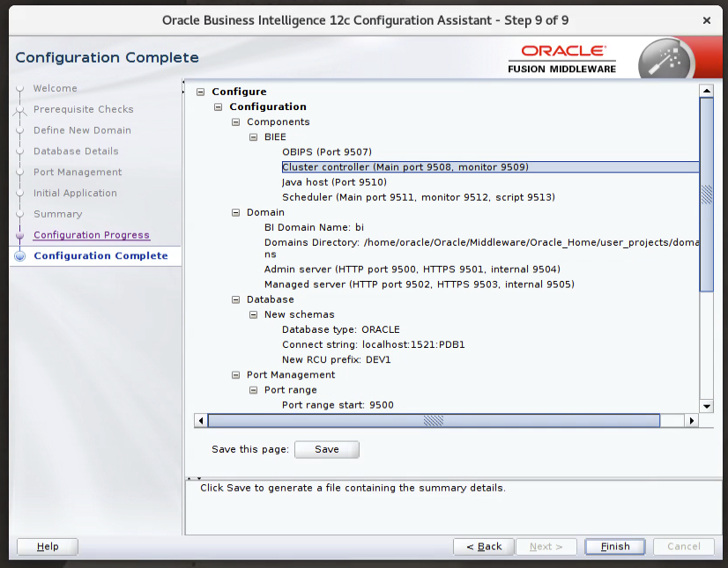Click the horizontal scrollbar right arrow
The width and height of the screenshot is (728, 568).
pos(692,420)
